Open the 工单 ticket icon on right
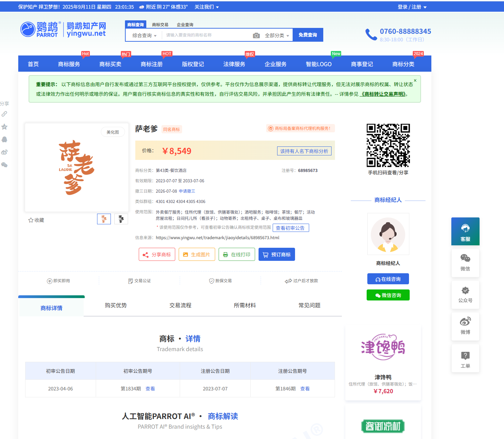 tap(465, 359)
